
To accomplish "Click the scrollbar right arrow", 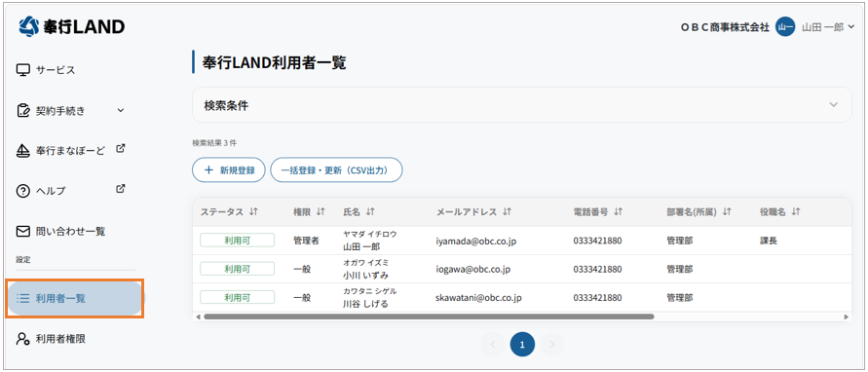I will (846, 316).
